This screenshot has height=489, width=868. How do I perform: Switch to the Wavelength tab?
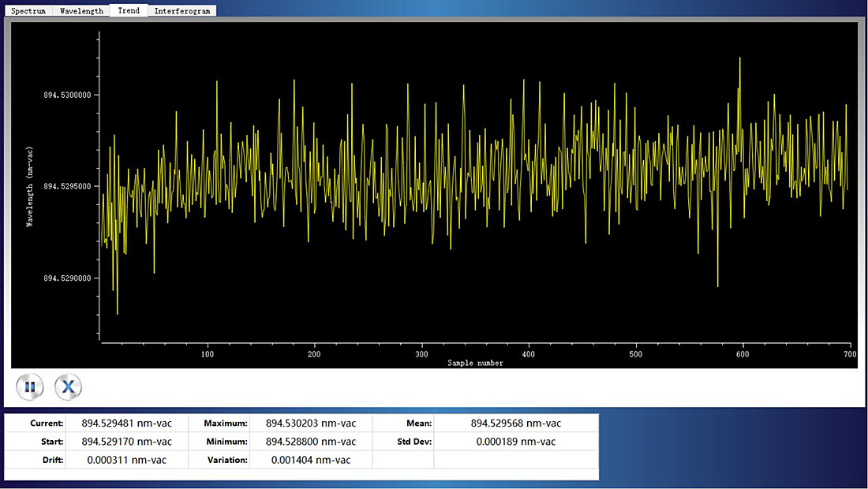coord(81,11)
